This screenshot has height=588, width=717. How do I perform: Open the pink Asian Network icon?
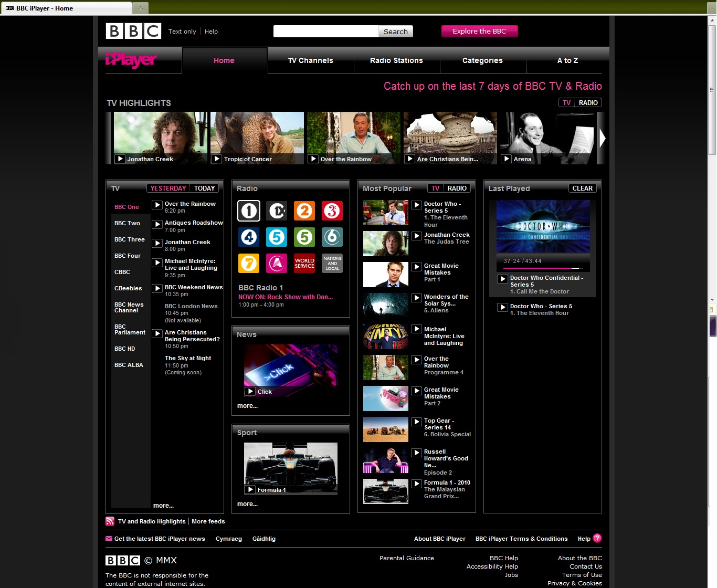(x=277, y=263)
